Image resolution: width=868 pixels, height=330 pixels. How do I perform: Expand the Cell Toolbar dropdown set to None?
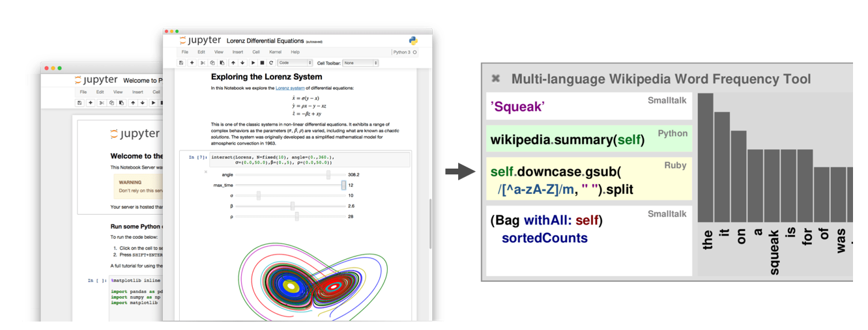click(x=360, y=63)
